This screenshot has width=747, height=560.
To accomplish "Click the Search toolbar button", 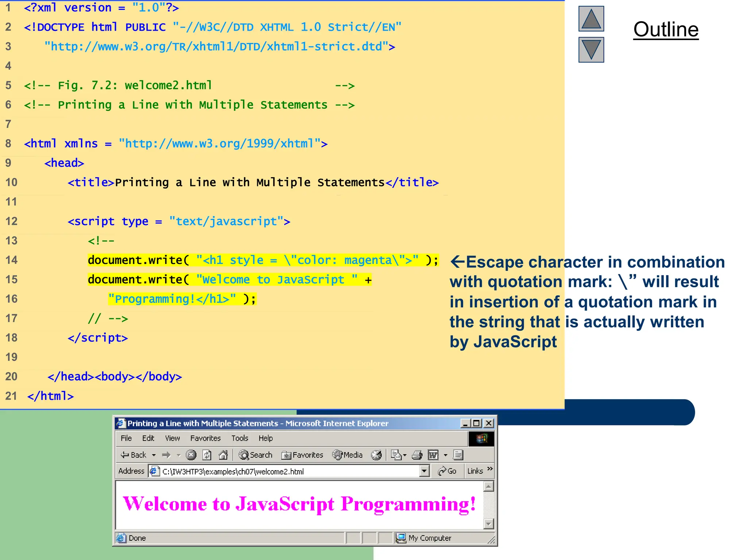I will (255, 455).
